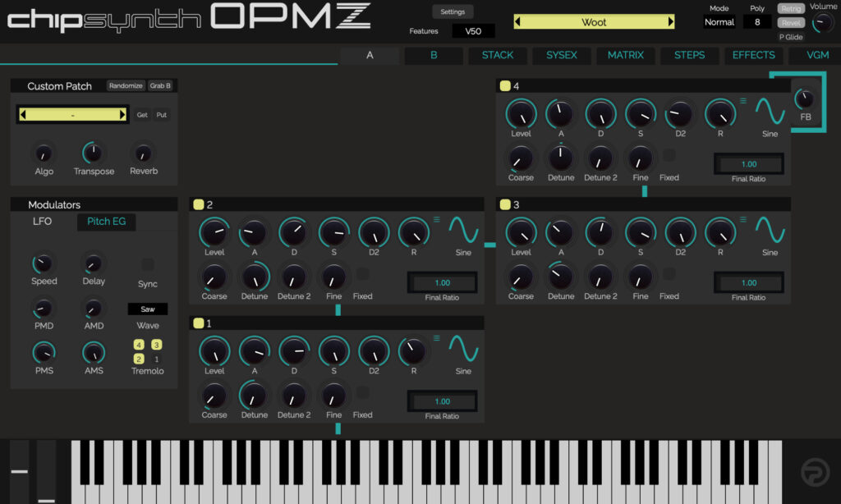Open the Woot preset selector
This screenshot has height=504, width=841.
coord(594,22)
